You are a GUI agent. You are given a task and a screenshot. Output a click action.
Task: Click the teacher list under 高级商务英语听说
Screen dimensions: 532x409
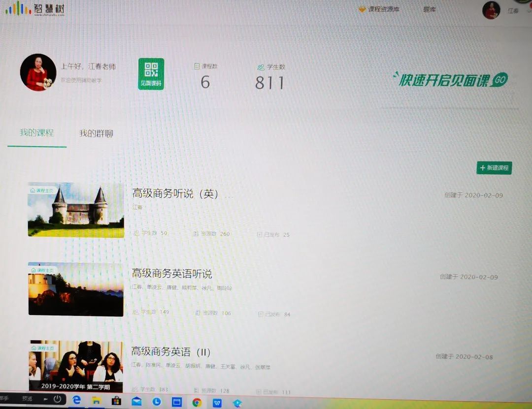click(182, 287)
